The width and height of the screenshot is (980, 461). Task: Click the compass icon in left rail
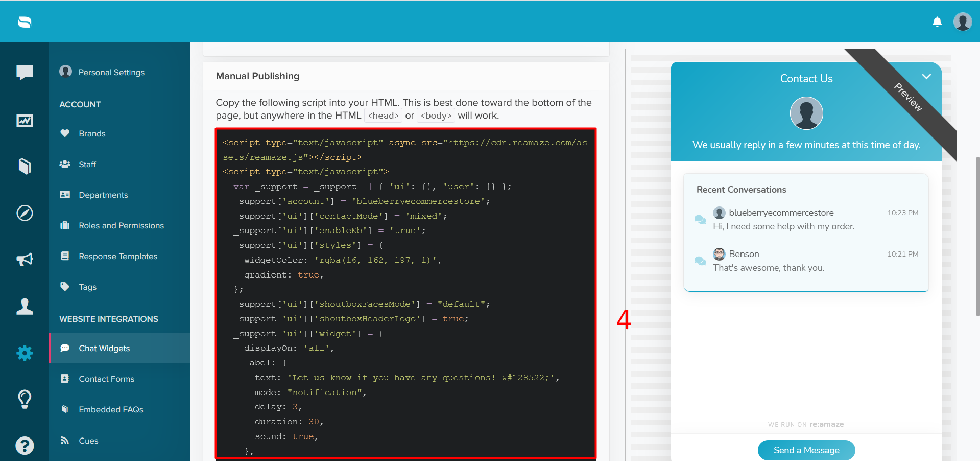coord(25,213)
